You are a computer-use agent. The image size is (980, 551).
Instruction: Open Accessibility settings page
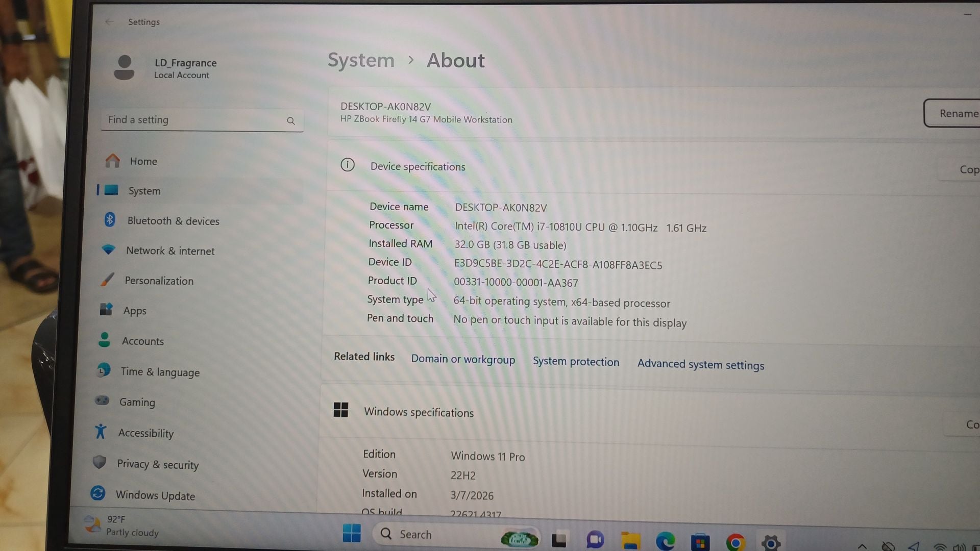pos(193,433)
